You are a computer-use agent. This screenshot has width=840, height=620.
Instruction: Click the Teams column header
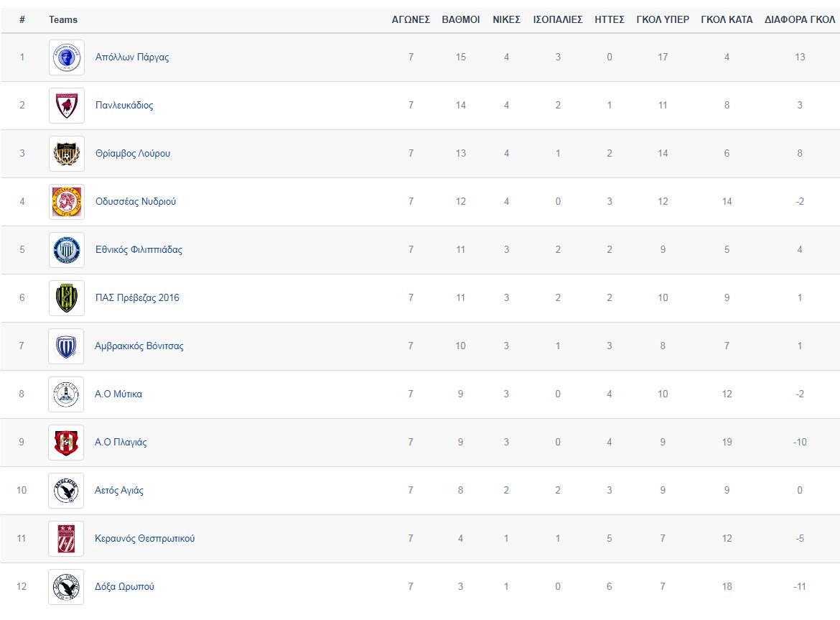point(63,20)
